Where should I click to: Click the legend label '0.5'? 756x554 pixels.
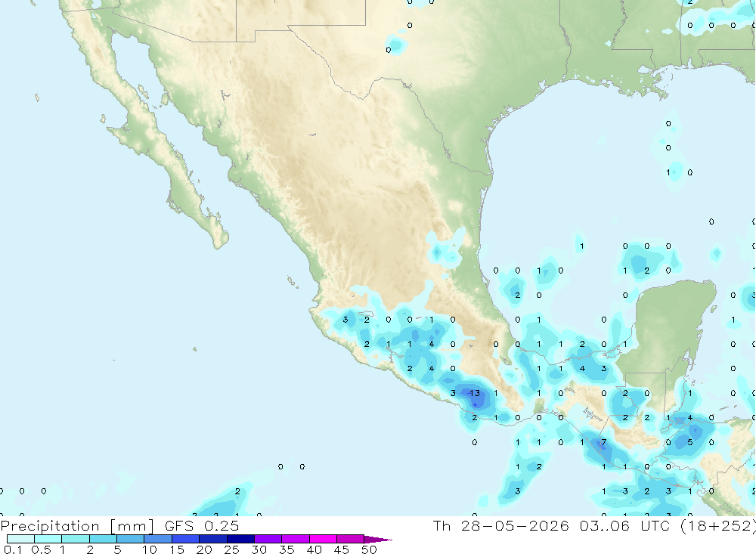click(x=42, y=549)
